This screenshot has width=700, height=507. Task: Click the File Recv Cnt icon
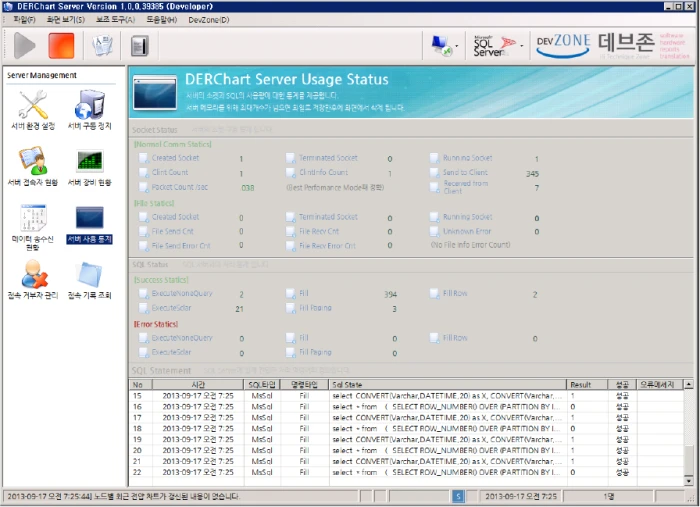[291, 231]
